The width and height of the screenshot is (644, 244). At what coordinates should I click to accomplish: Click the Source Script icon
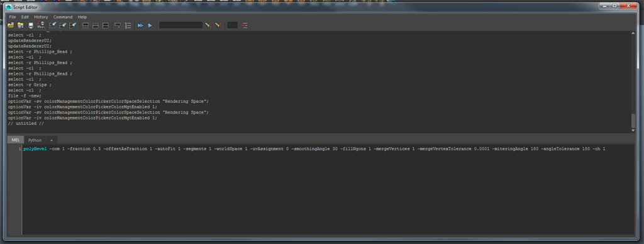tap(21, 25)
